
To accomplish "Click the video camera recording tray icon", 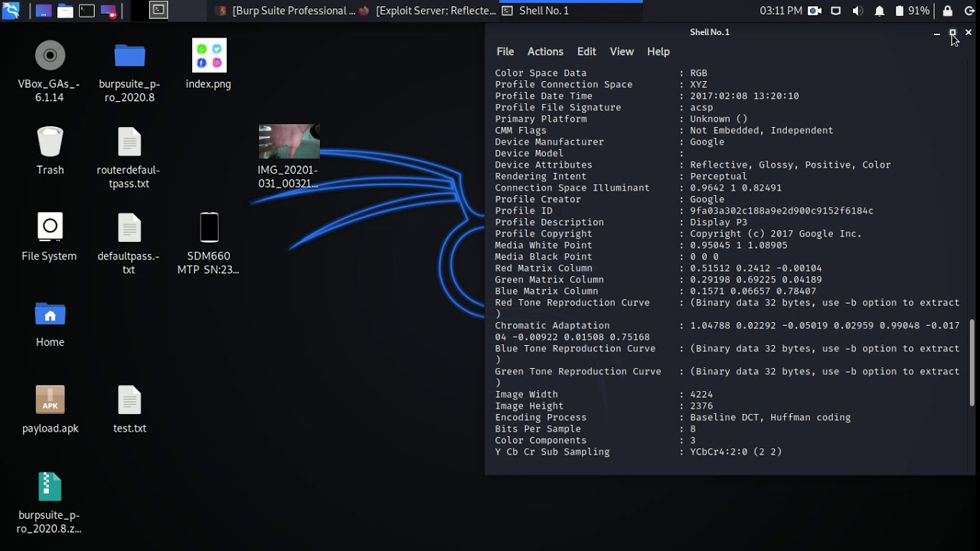I will [815, 11].
